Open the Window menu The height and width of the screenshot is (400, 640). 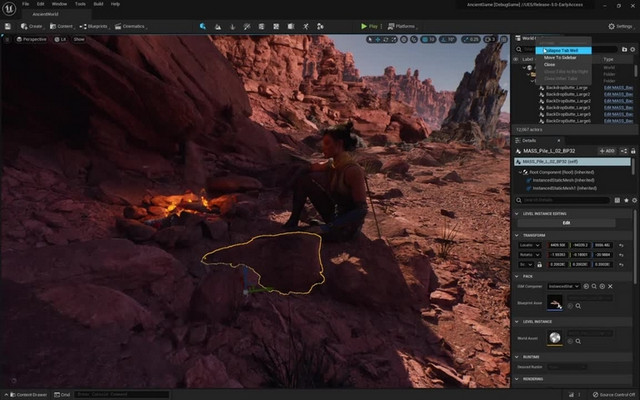pos(59,4)
